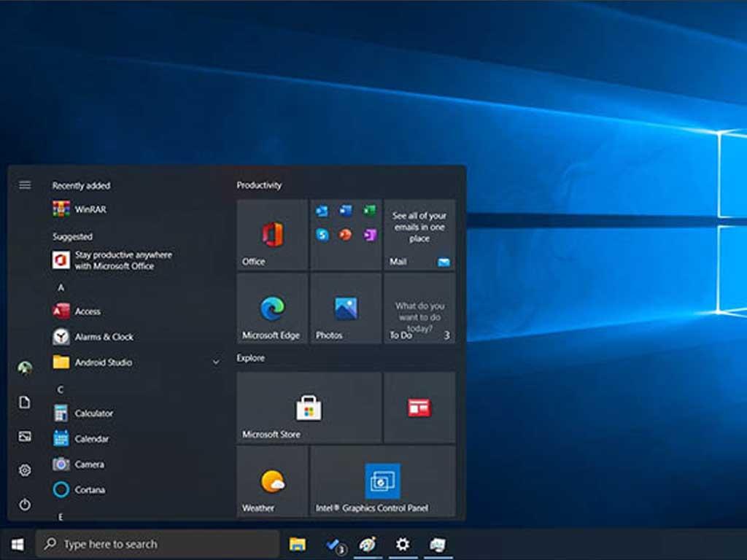Image resolution: width=747 pixels, height=560 pixels.
Task: Launch Word from the Office apps folder tile
Action: click(x=346, y=211)
